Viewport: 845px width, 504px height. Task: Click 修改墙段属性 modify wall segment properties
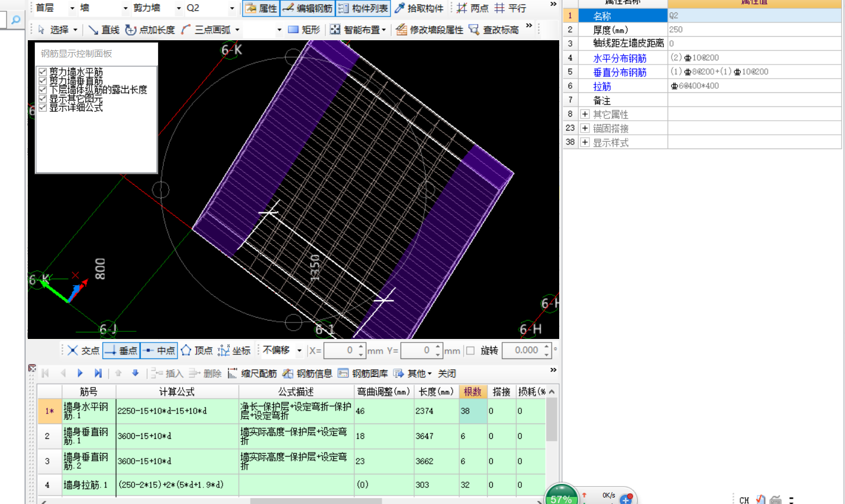pyautogui.click(x=430, y=30)
